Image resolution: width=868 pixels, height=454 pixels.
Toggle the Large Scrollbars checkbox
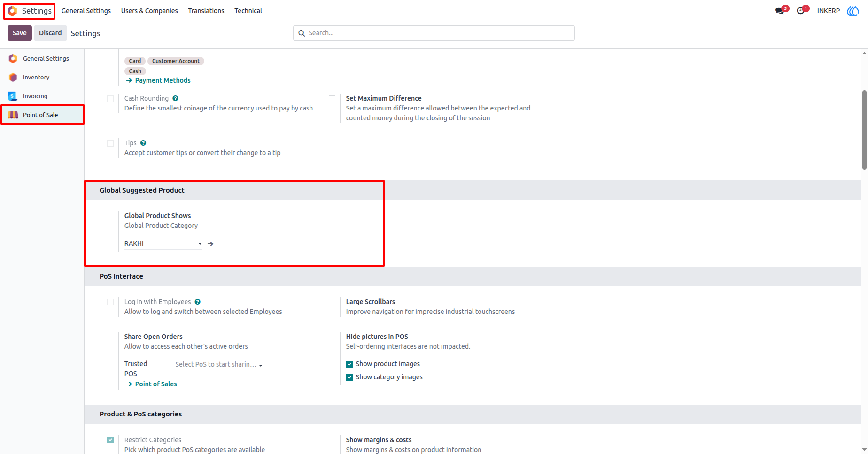(x=332, y=302)
